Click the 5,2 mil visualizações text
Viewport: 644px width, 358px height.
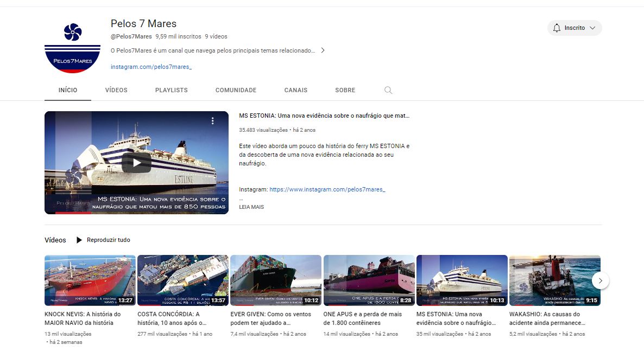pos(533,334)
